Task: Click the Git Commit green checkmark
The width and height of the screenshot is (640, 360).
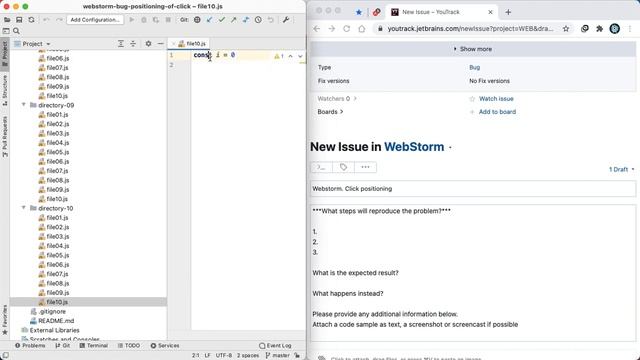Action: pos(222,20)
